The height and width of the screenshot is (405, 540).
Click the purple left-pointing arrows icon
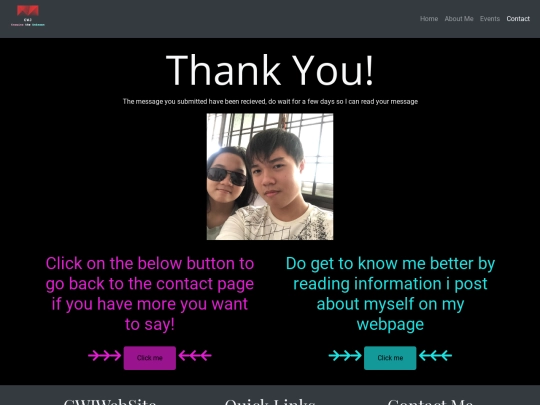pos(195,355)
